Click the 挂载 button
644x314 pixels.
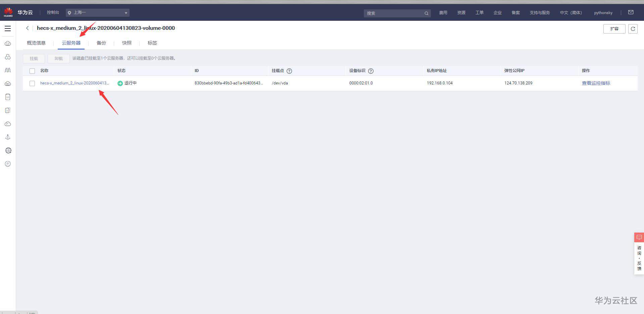click(x=34, y=59)
